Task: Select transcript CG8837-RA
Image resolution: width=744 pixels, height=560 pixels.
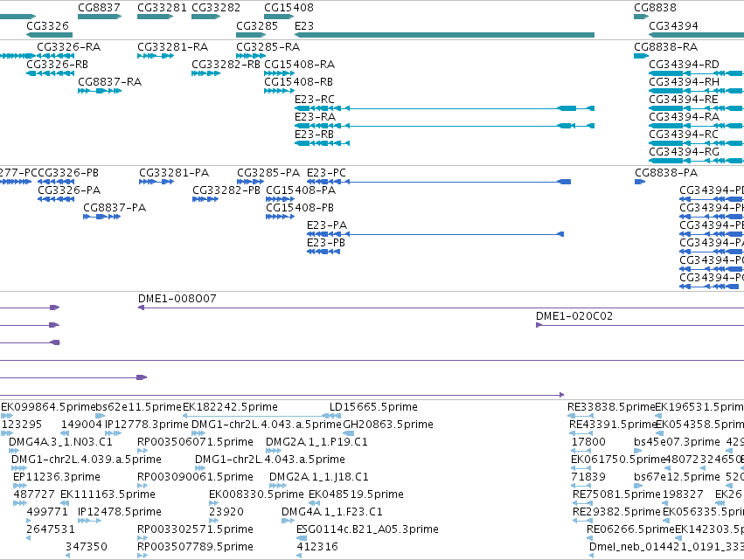Action: pyautogui.click(x=100, y=91)
